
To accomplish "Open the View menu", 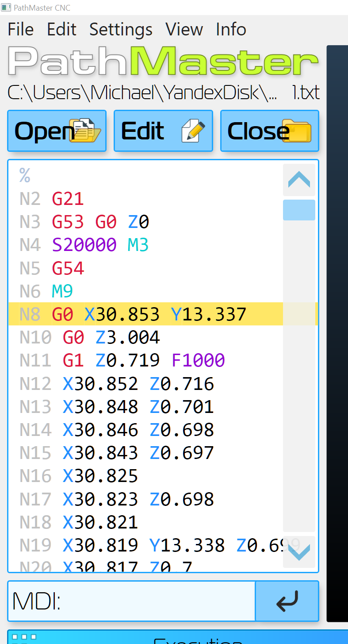I will [184, 30].
